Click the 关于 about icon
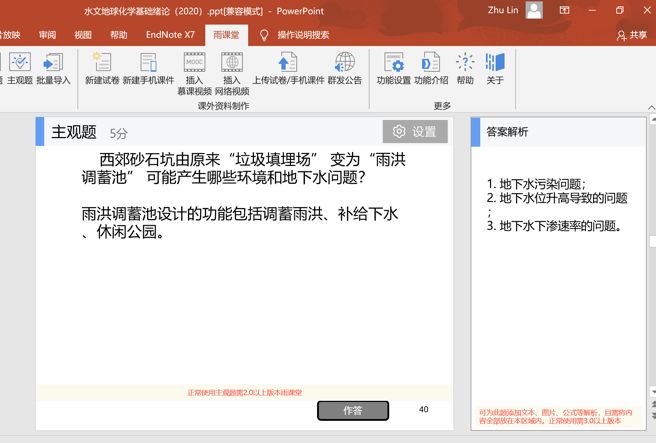This screenshot has height=443, width=656. pyautogui.click(x=495, y=68)
